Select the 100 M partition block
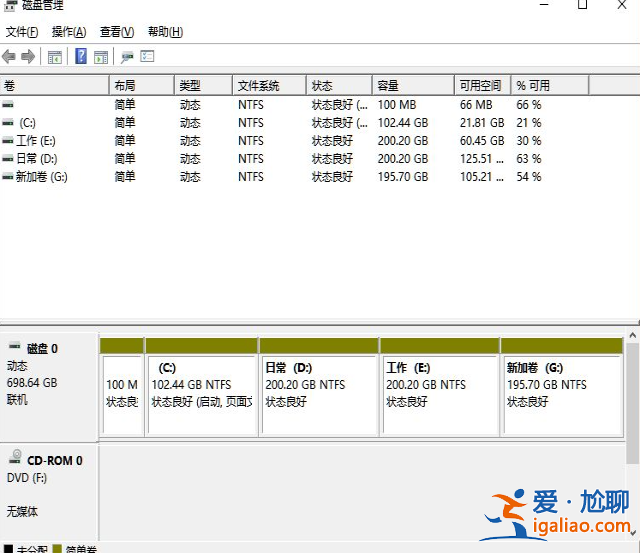The width and height of the screenshot is (643, 553). tap(122, 386)
